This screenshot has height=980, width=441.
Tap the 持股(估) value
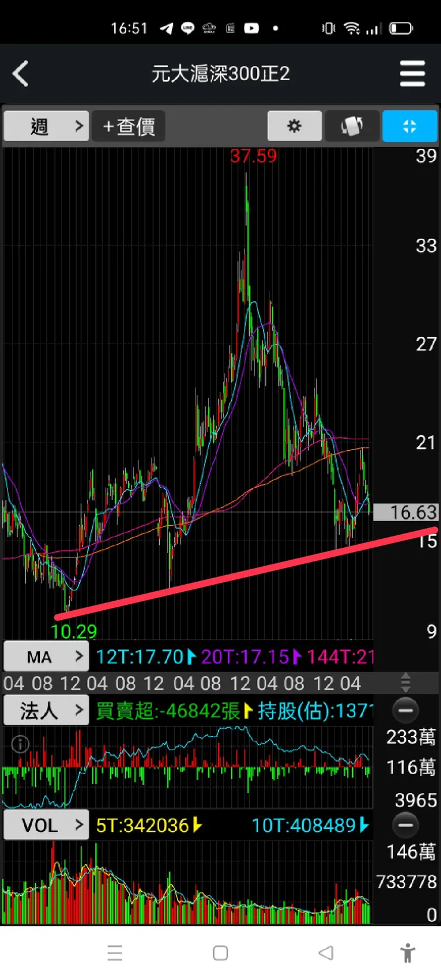[315, 710]
